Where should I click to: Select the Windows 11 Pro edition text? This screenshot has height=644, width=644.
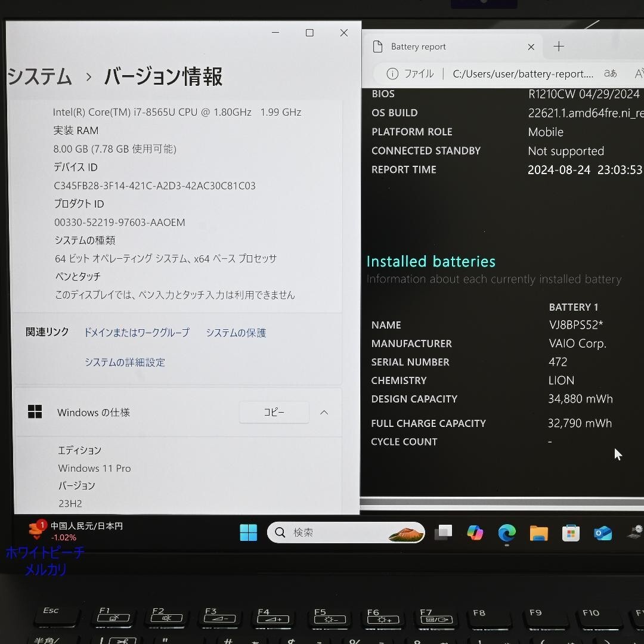(x=94, y=468)
